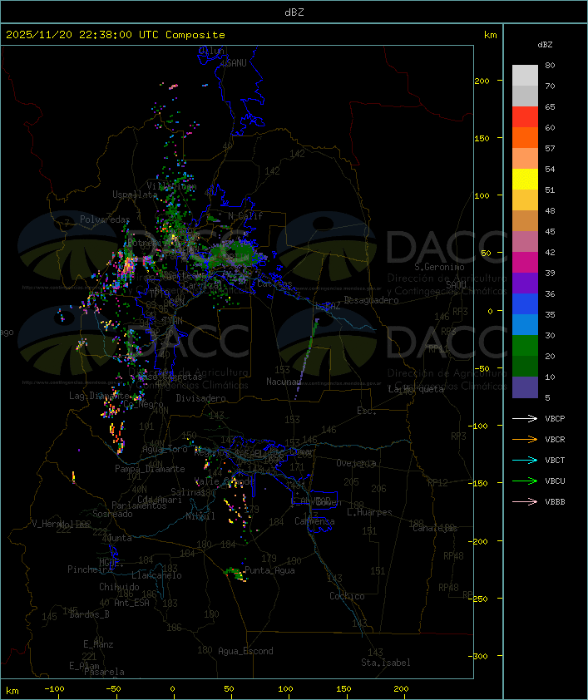
Task: Click the 'L.Huarpes' map label
Action: (369, 512)
